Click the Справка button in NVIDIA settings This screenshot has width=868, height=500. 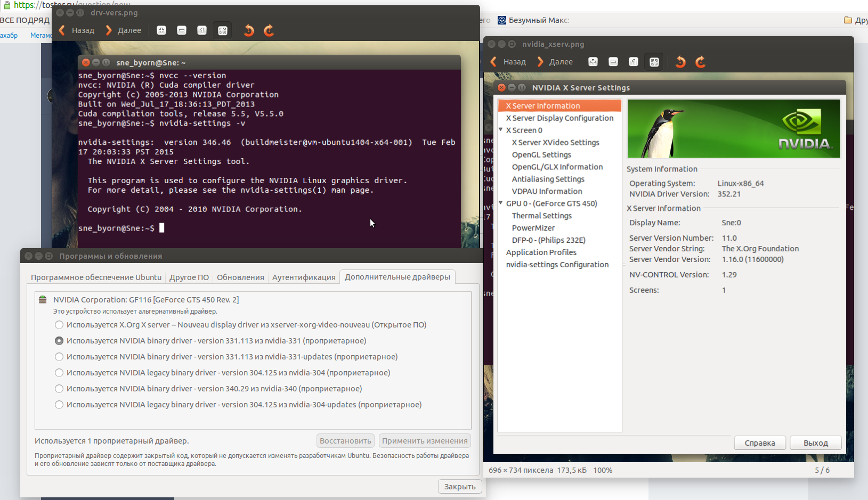pos(760,443)
